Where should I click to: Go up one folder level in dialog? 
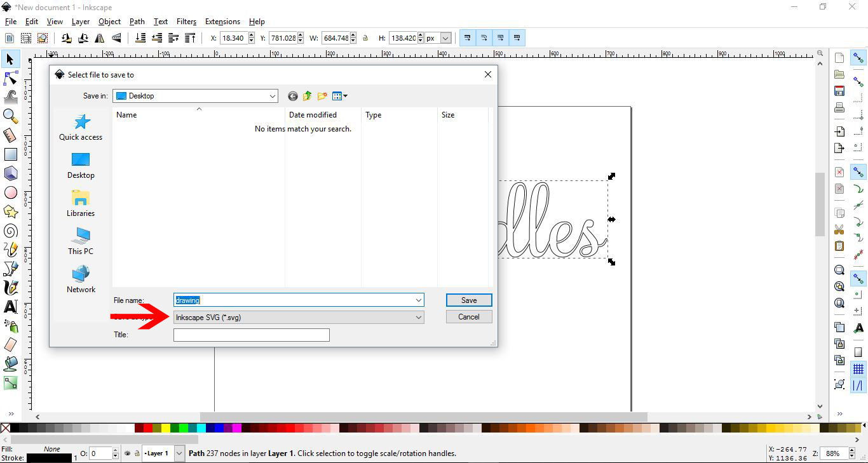308,96
